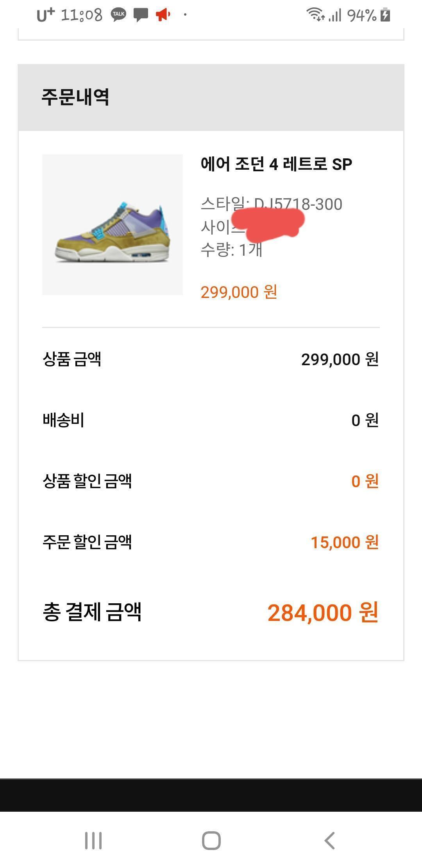Tap the 주문내역 section header
This screenshot has height=868, width=422.
point(75,97)
